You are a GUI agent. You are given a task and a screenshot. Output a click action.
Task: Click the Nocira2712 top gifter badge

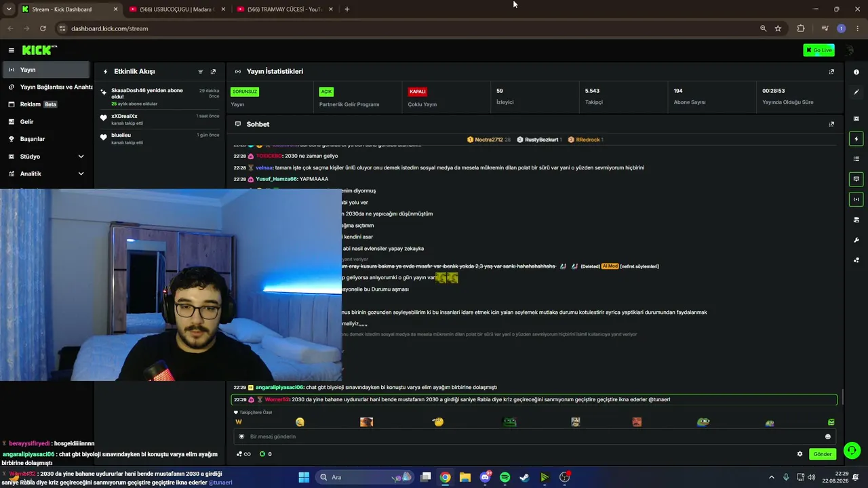pyautogui.click(x=488, y=140)
